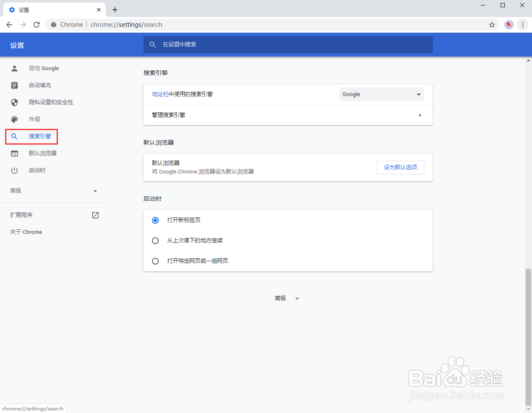Click the shield icon beside 隐私设置和安全性
532x413 pixels.
pos(14,102)
